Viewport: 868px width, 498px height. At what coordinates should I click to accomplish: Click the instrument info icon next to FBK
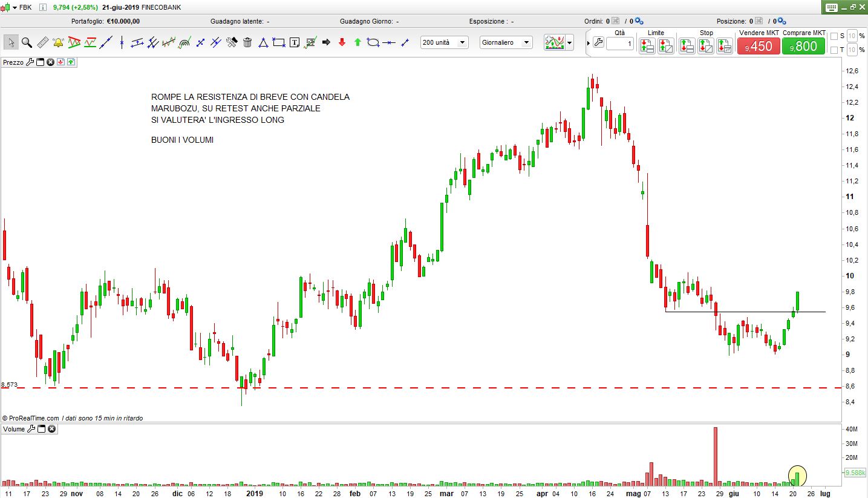point(42,7)
